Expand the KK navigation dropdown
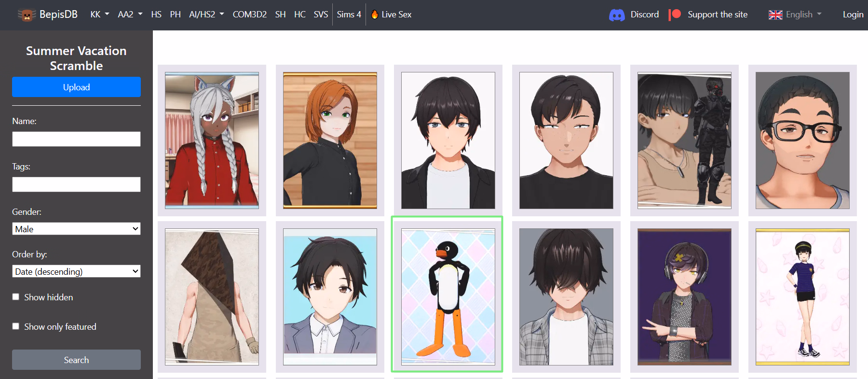This screenshot has width=868, height=379. pyautogui.click(x=99, y=14)
